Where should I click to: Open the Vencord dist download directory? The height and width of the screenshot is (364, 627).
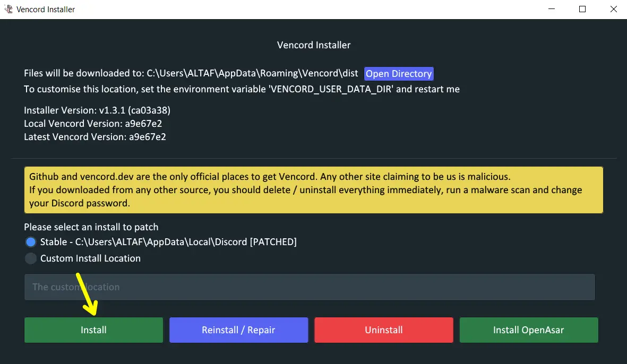399,73
